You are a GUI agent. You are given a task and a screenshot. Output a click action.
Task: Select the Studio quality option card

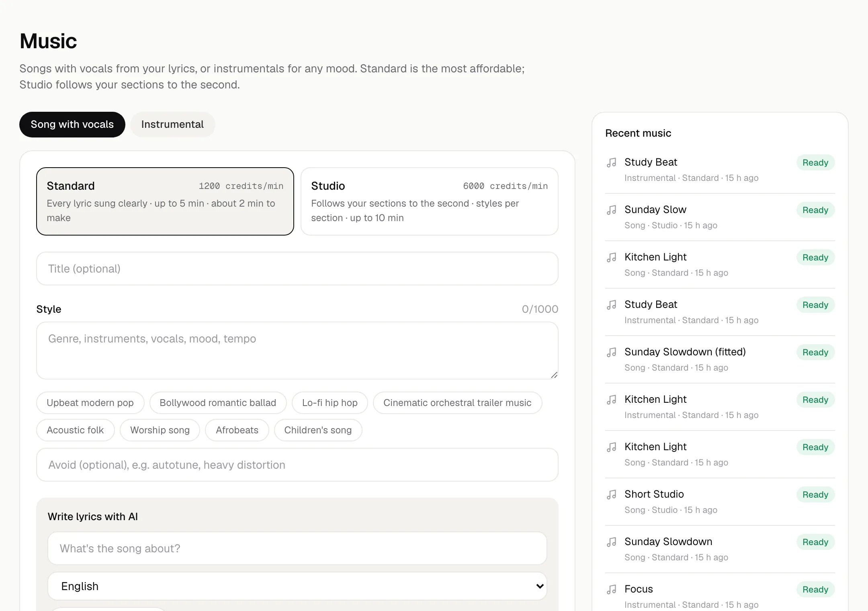tap(430, 201)
